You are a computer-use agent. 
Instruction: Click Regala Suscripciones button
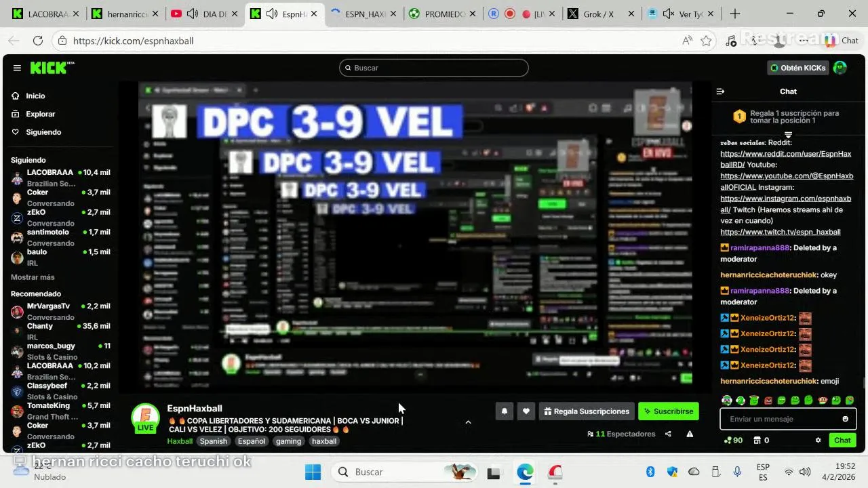(x=587, y=411)
